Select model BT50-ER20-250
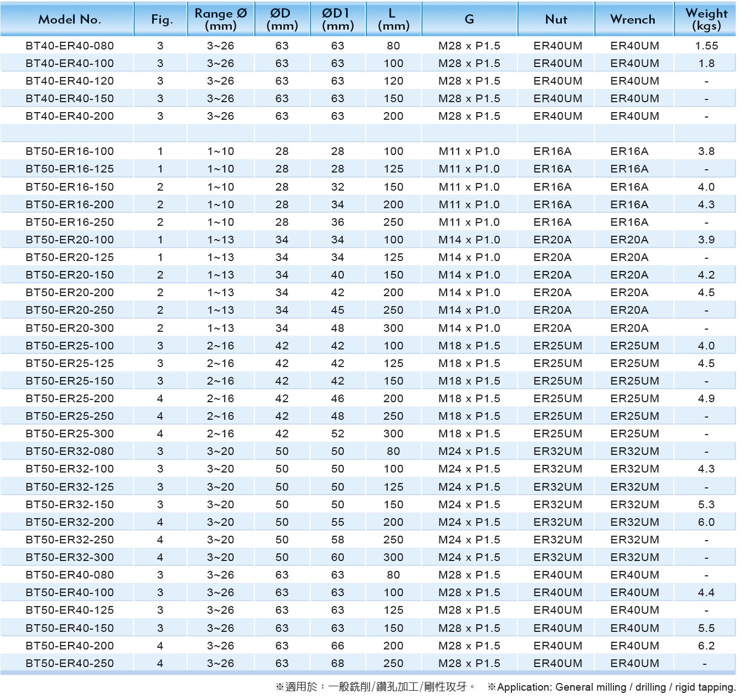The width and height of the screenshot is (741, 700). [70, 310]
